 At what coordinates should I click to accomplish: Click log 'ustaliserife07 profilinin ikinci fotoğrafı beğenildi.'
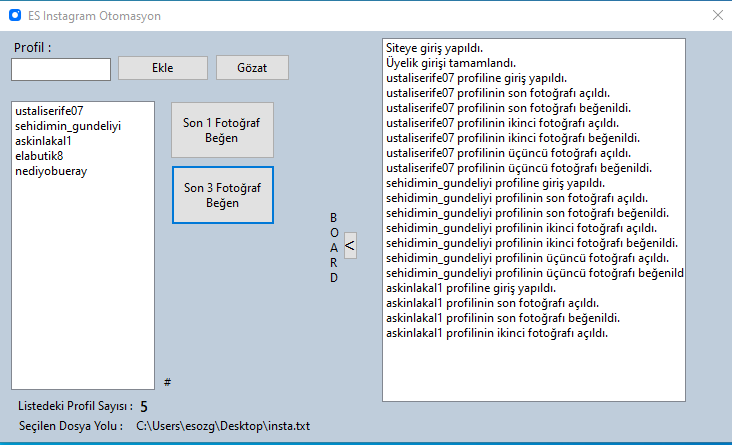[x=513, y=138]
